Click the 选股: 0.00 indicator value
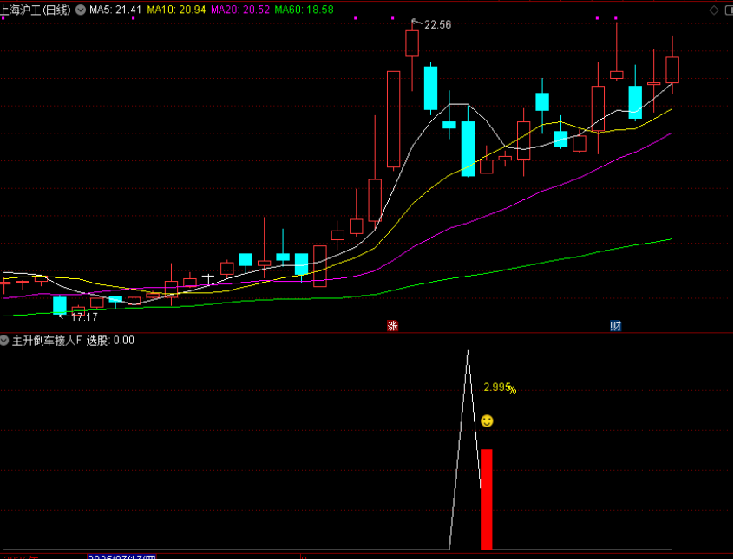734x560 pixels. click(110, 341)
